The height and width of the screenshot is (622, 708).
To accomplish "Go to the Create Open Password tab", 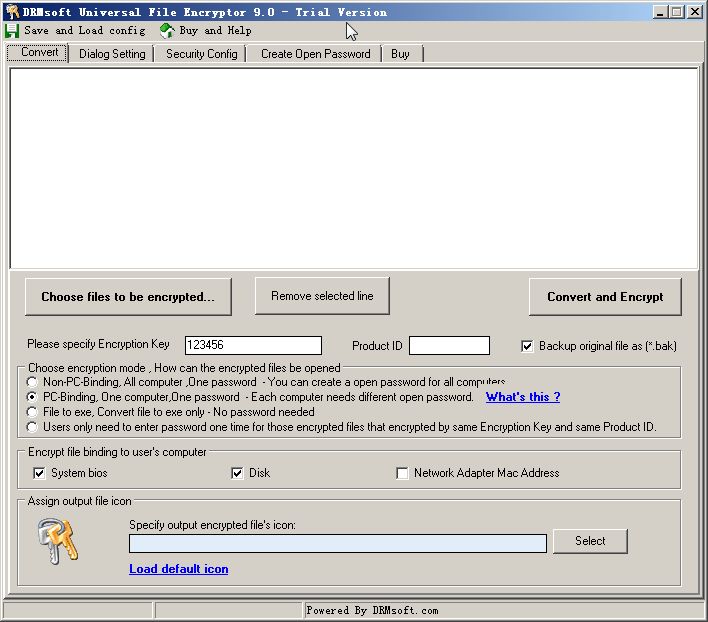I will pyautogui.click(x=315, y=54).
